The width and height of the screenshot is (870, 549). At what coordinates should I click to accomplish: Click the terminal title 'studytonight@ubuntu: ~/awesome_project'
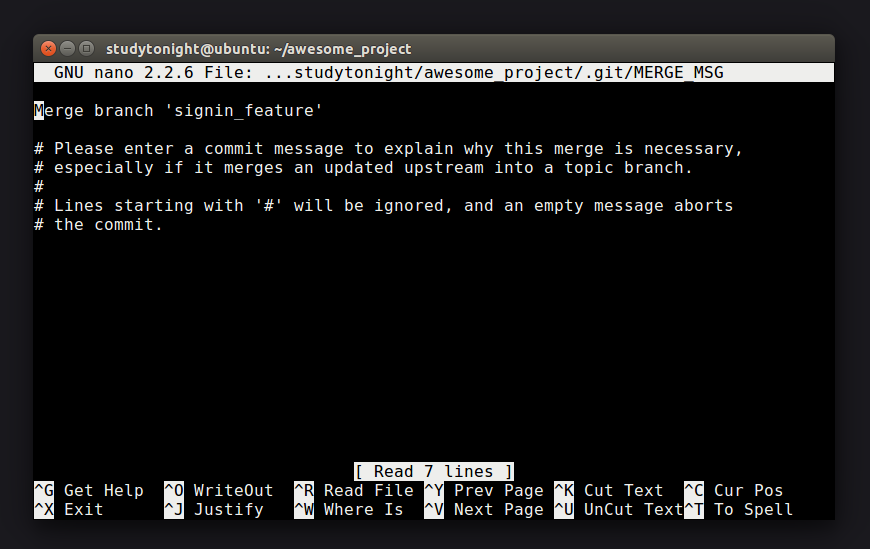(259, 49)
